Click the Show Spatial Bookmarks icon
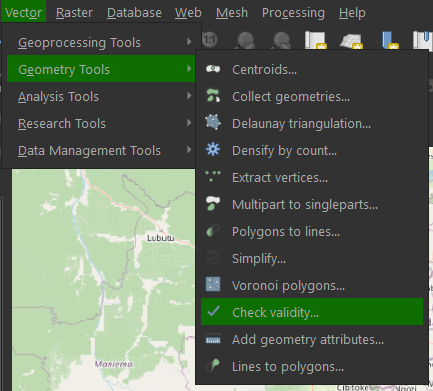433x391 pixels. coord(423,40)
